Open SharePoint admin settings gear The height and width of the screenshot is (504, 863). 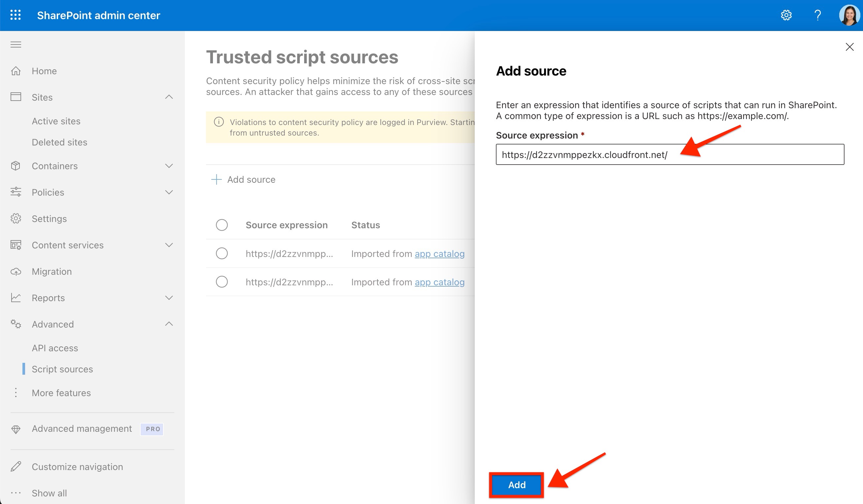pos(786,15)
